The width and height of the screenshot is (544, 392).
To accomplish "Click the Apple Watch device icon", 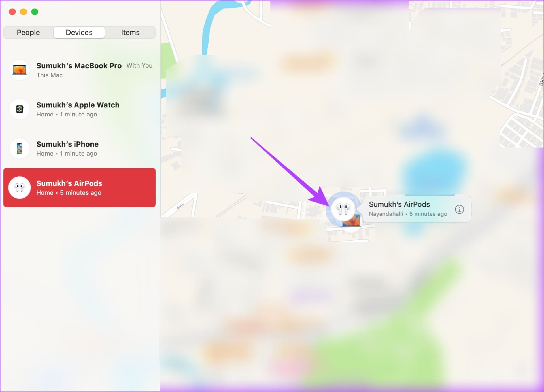I will [x=20, y=109].
